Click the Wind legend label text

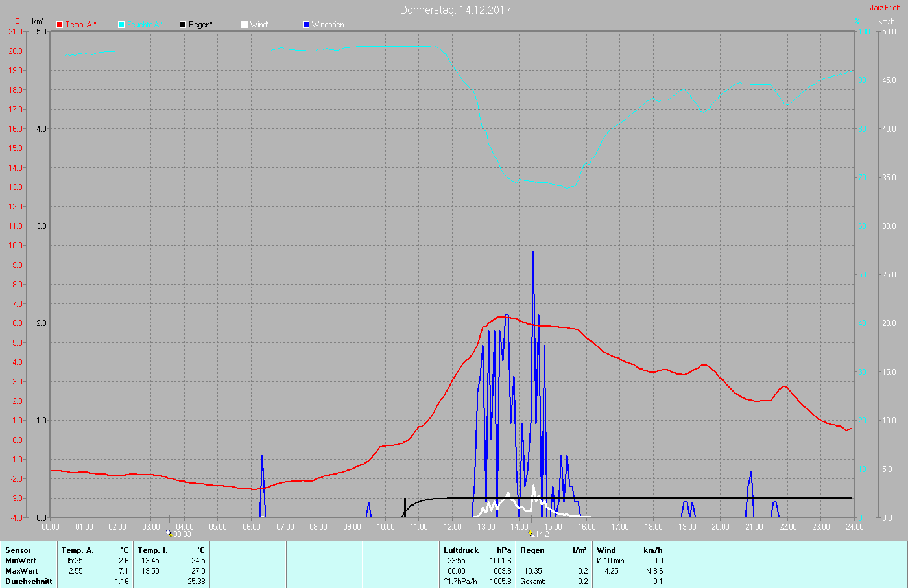(x=259, y=25)
